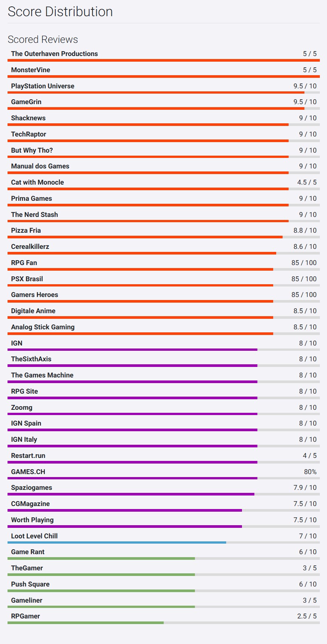Open the RPGamer review

[x=26, y=616]
